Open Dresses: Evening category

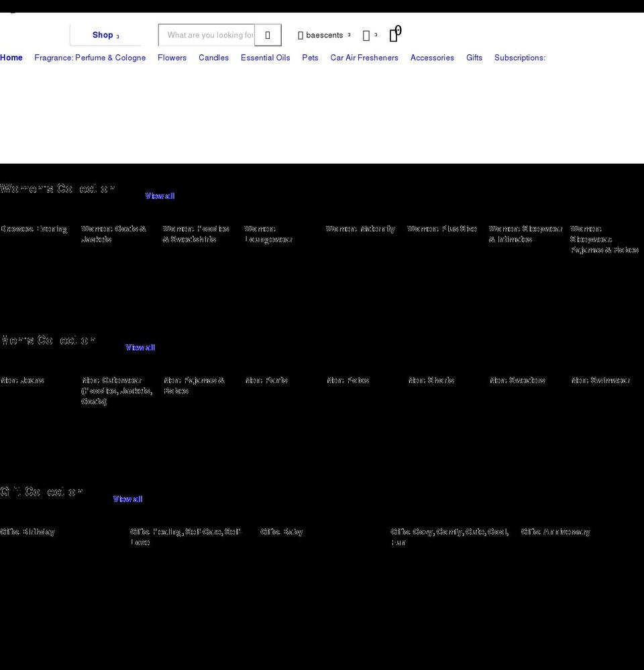click(34, 229)
